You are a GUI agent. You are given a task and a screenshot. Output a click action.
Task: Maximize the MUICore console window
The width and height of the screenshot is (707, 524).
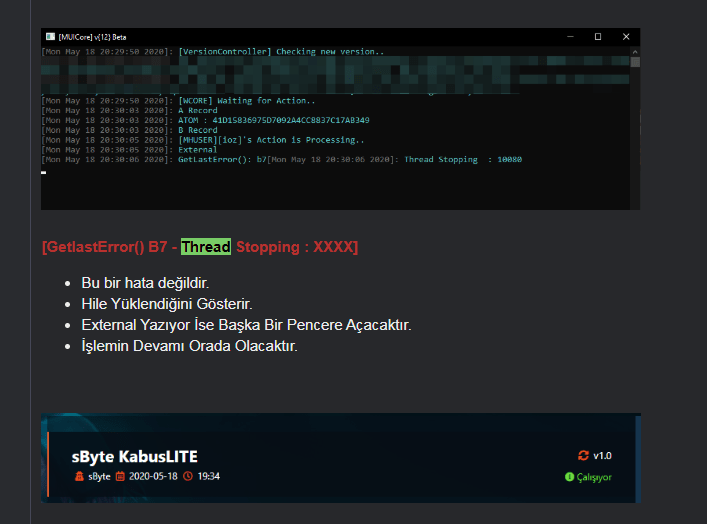coord(598,37)
